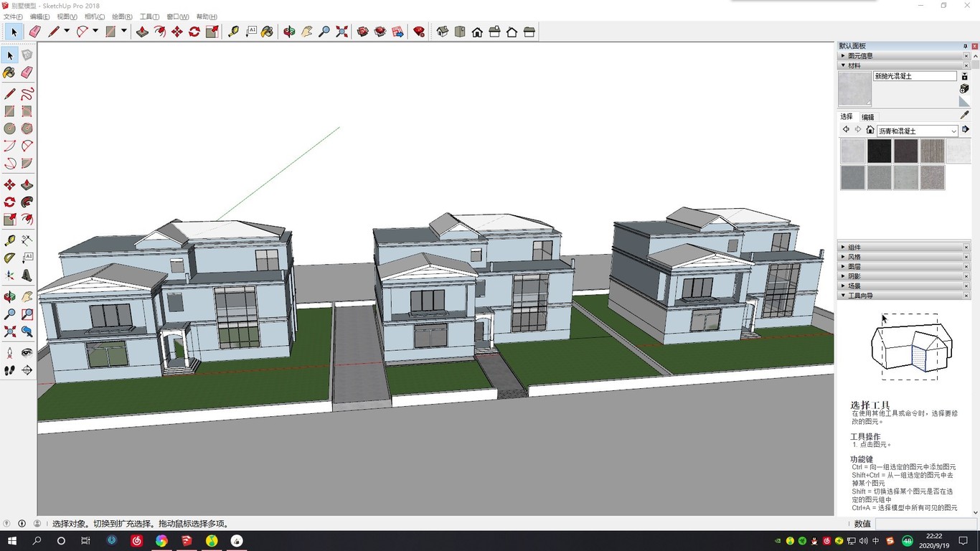Select the Make Component tool in left toolbar

point(27,55)
